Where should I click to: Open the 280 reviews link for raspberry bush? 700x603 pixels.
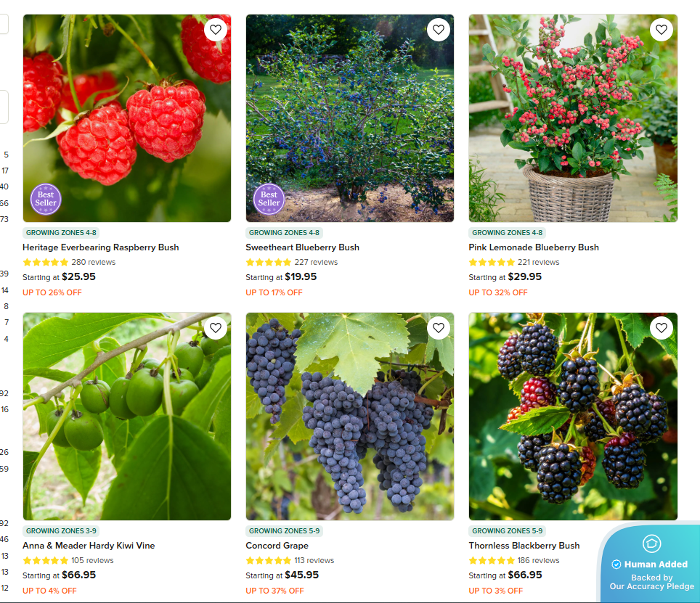click(x=93, y=262)
